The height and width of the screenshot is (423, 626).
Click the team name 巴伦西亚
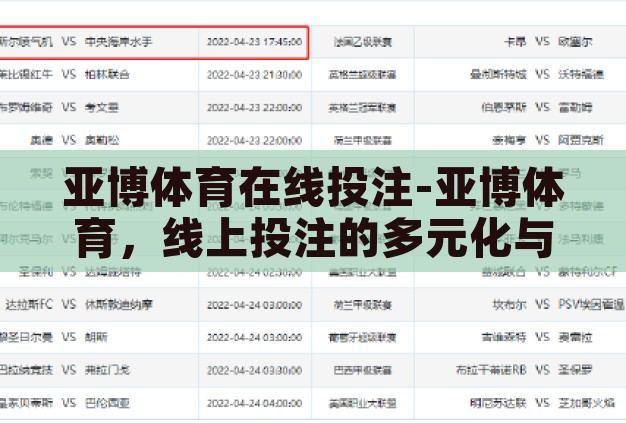coord(107,403)
